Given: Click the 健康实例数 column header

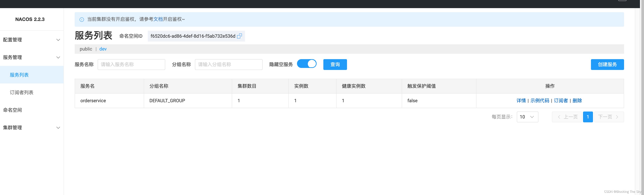Looking at the screenshot, I should [x=369, y=86].
